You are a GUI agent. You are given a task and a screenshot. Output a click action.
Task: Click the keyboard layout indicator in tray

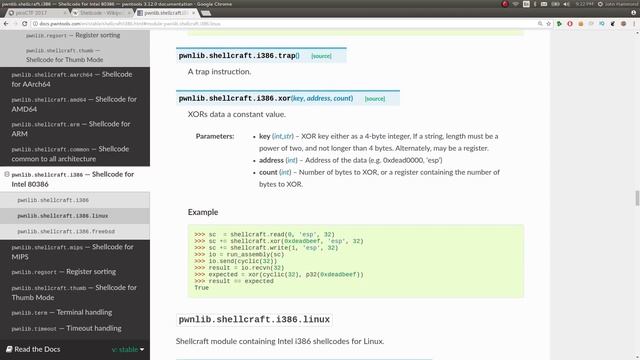point(526,4)
